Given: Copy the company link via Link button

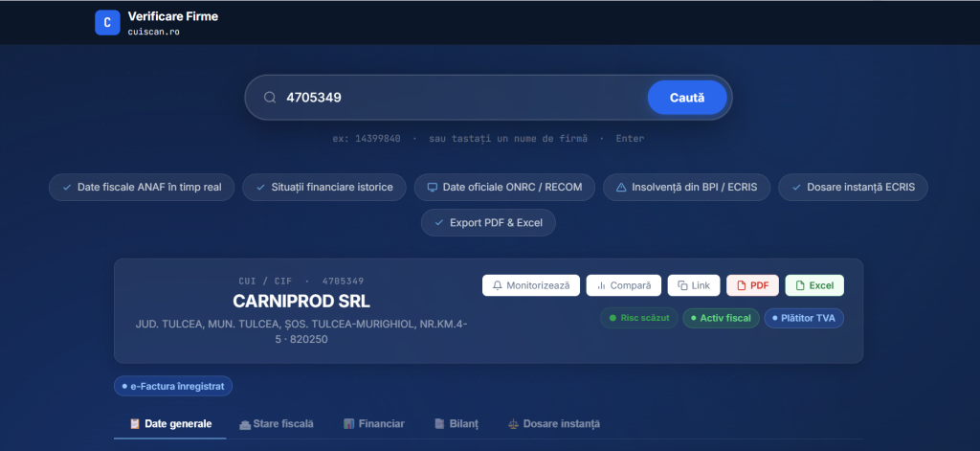Looking at the screenshot, I should coord(694,285).
